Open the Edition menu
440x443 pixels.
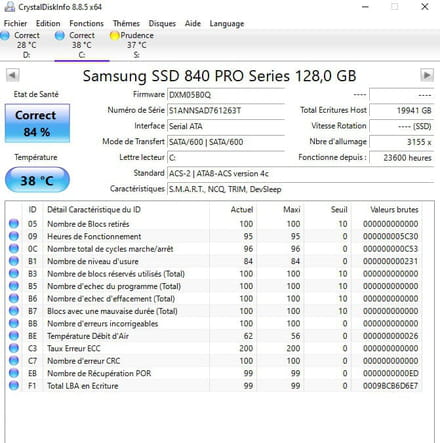coord(48,24)
